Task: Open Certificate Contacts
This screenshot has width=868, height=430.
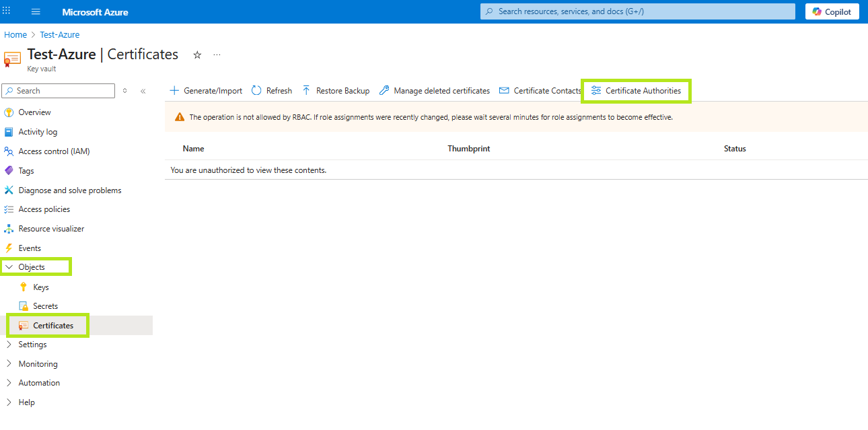Action: point(540,91)
